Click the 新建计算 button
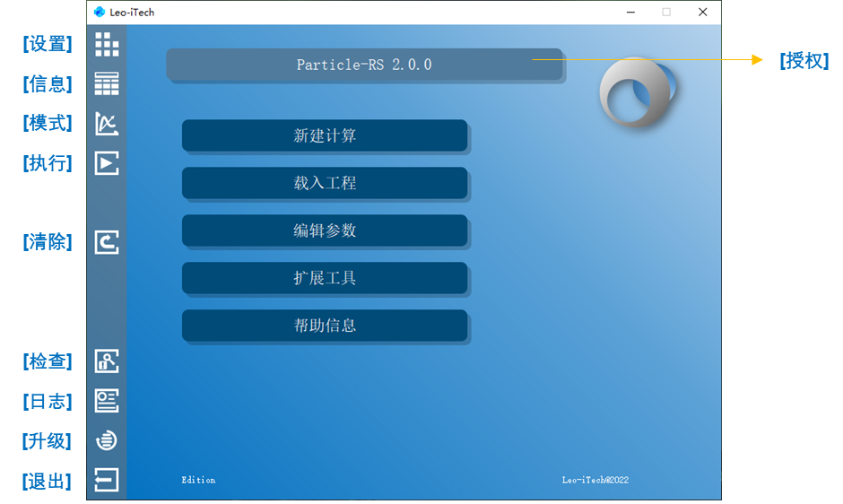 (325, 135)
